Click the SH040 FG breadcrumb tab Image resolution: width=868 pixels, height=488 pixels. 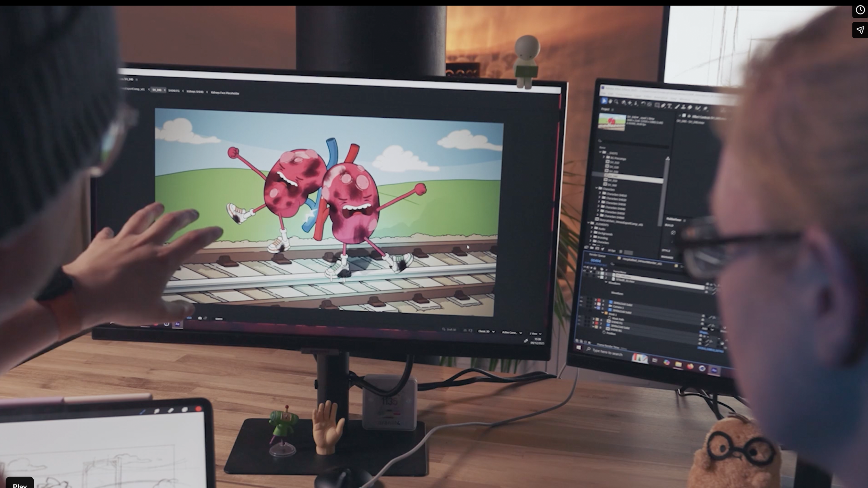coord(174,91)
